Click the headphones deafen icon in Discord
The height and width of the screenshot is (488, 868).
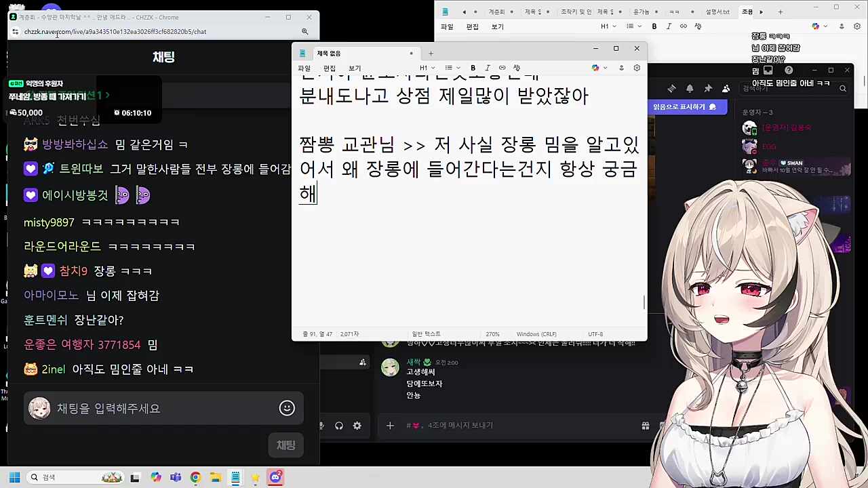click(x=339, y=425)
